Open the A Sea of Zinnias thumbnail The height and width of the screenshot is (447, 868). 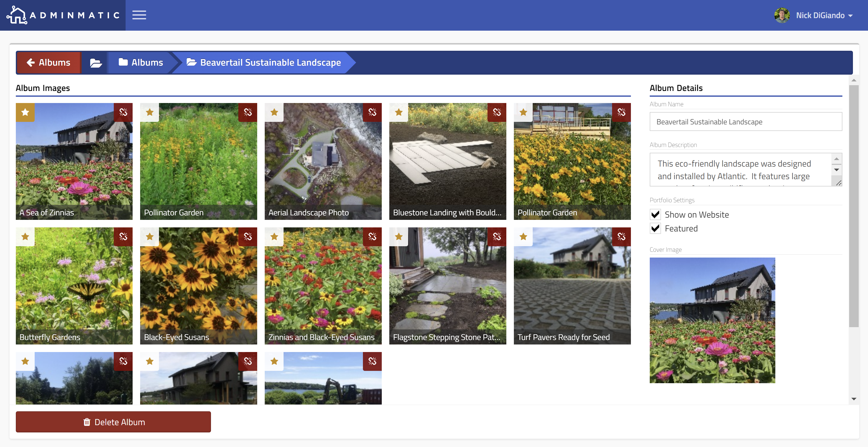[x=74, y=162]
